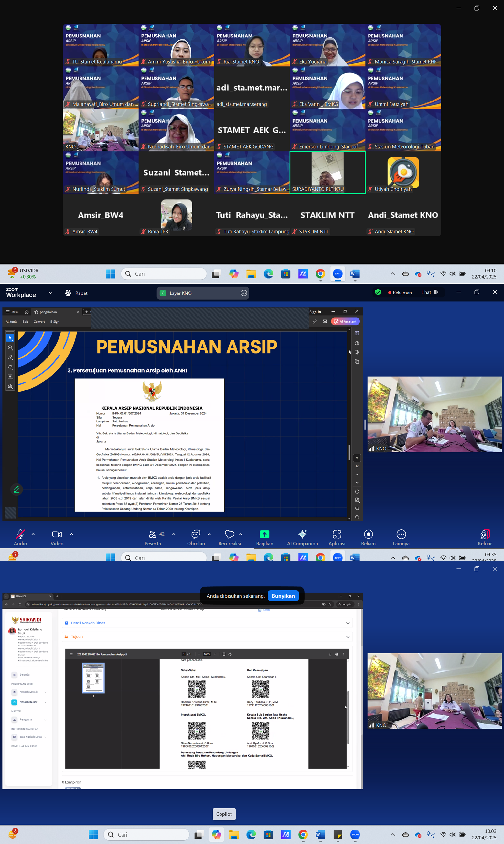Open Lihat view layout options

point(430,292)
